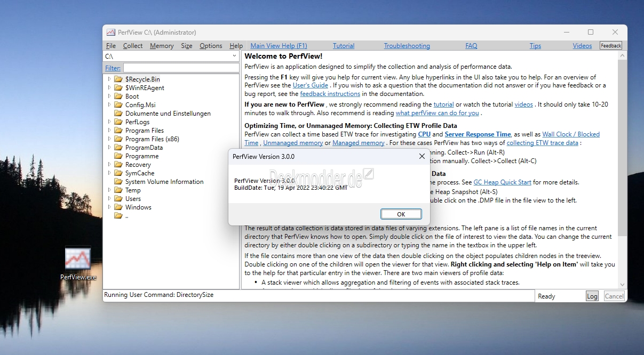
Task: Expand the PerfLogs tree node
Action: (109, 122)
